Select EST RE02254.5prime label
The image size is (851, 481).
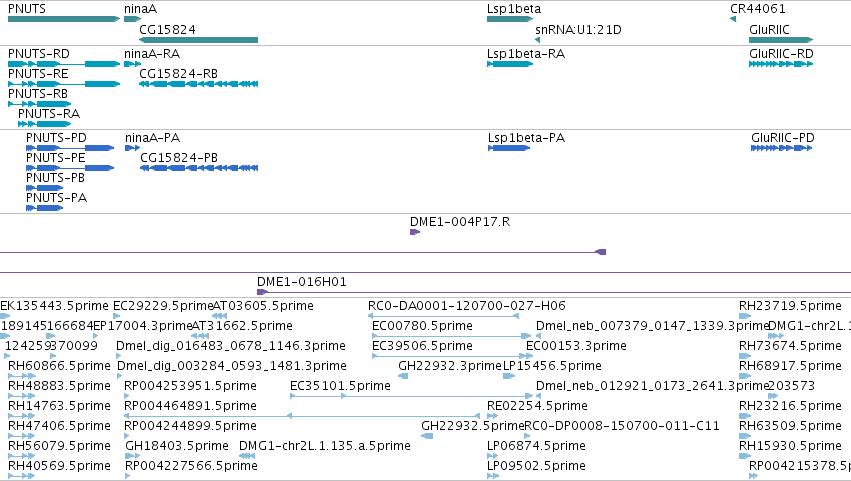click(x=537, y=406)
